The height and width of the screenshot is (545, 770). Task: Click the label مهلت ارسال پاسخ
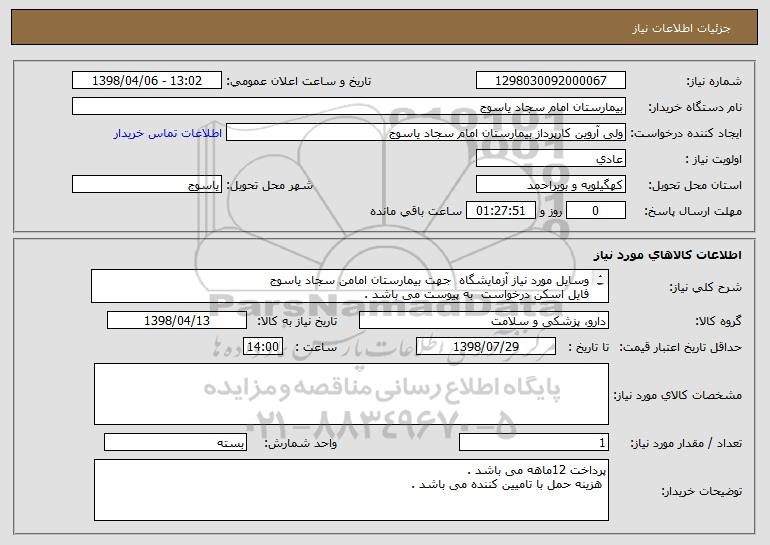tap(693, 211)
